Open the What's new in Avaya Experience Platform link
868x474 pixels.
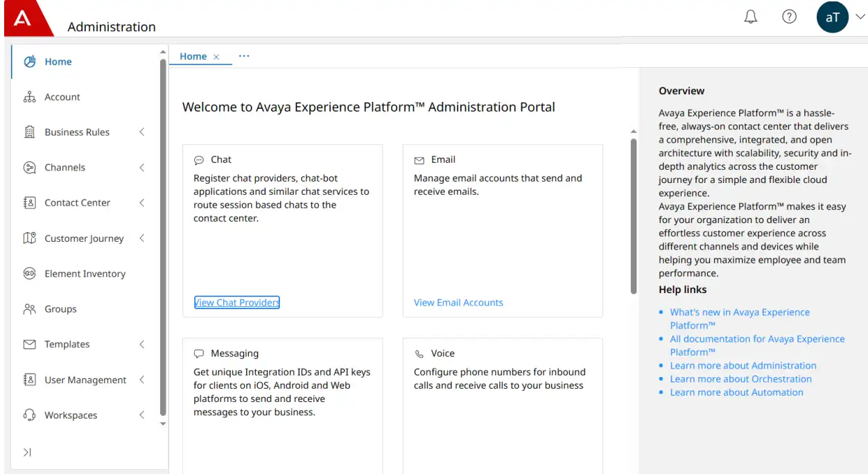point(739,312)
